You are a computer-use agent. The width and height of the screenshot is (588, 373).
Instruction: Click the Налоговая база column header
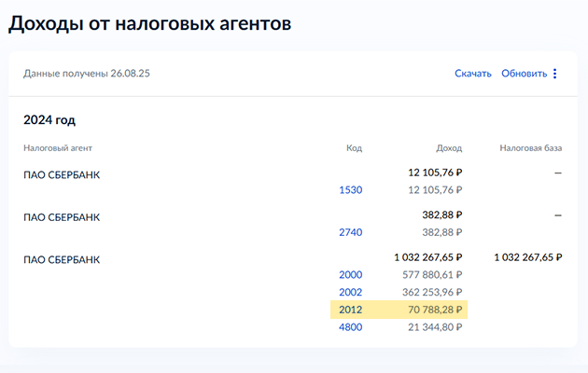point(531,148)
